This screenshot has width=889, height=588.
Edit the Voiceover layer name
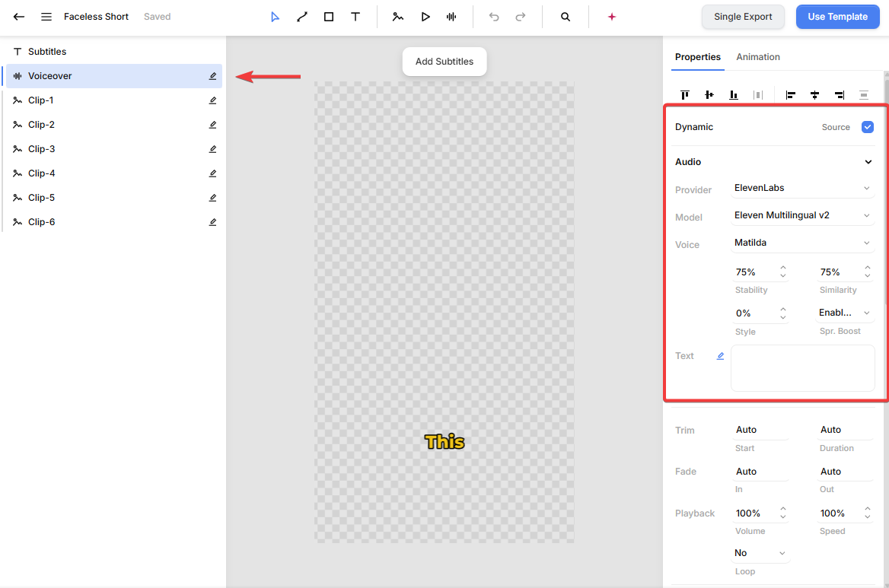pos(212,76)
